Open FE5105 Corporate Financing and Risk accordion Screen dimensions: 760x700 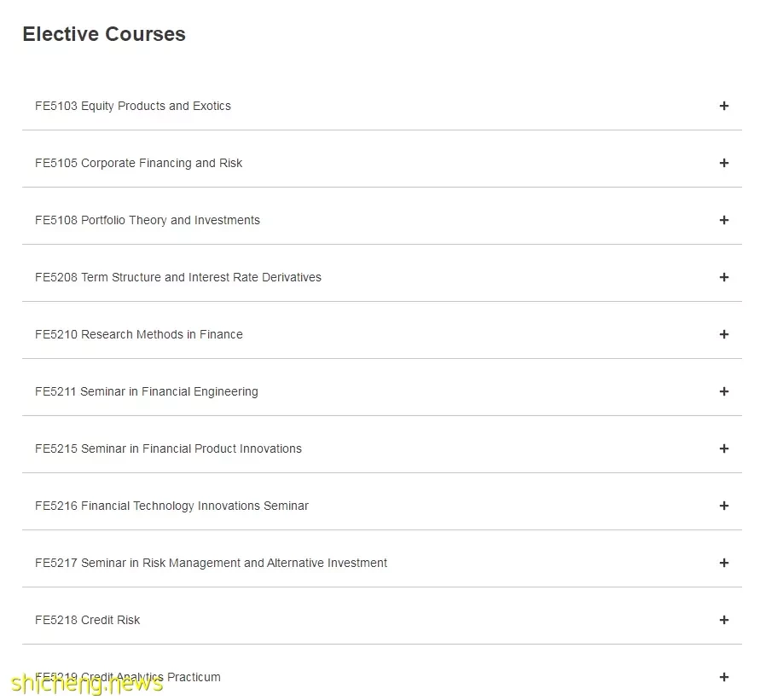(382, 163)
